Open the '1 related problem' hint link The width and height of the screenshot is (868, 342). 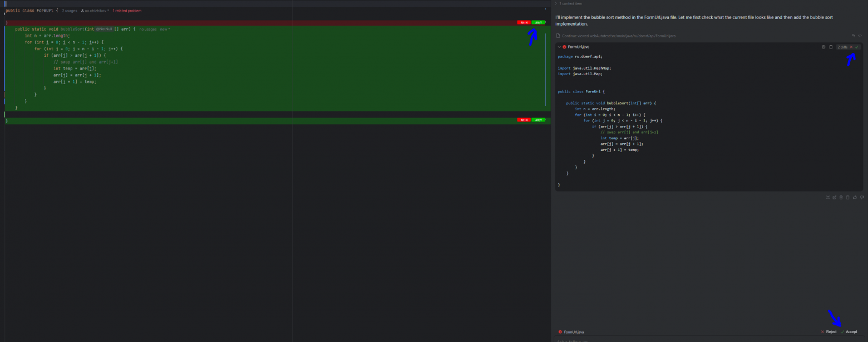[x=127, y=11]
